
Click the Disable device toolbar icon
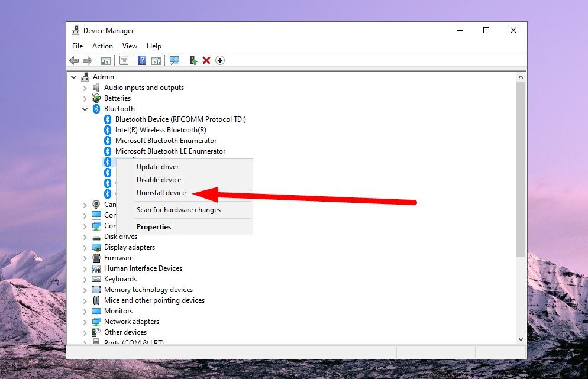coord(219,60)
